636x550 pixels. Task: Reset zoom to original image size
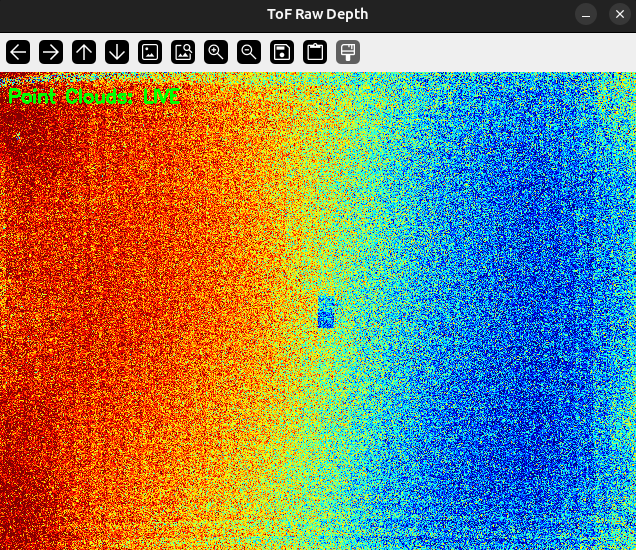(x=150, y=52)
